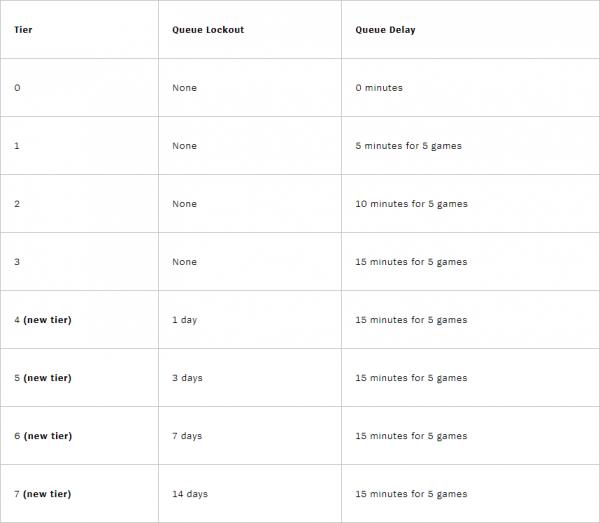Screen dimensions: 600x523
Task: Select the "Queue Delay" column header
Action: pyautogui.click(x=385, y=30)
